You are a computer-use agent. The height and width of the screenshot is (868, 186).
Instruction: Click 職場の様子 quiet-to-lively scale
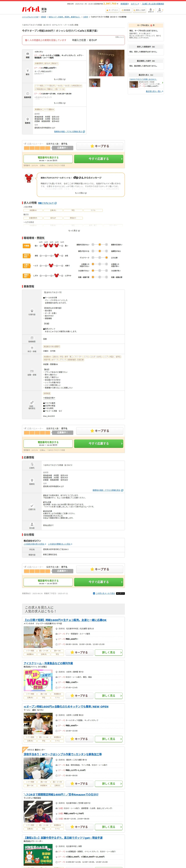[51, 276]
